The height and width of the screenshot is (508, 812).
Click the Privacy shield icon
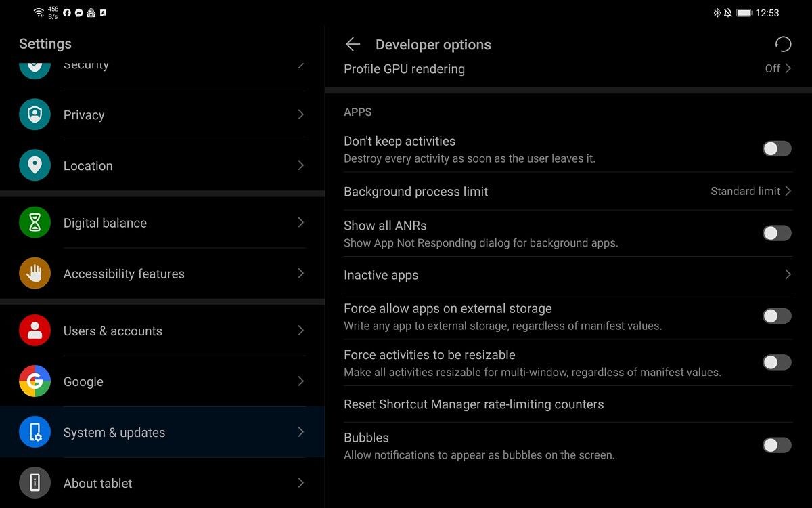(35, 114)
